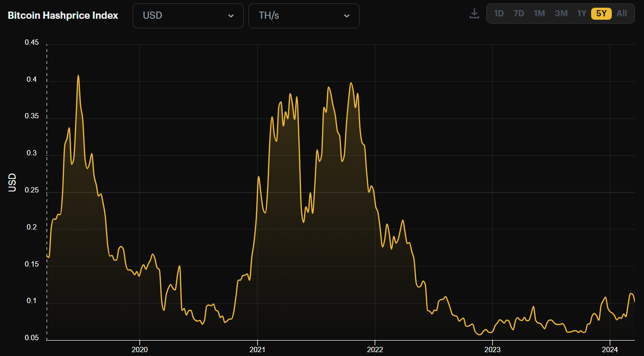
Task: Click the Bitcoin Hashprice Index title
Action: [x=63, y=15]
